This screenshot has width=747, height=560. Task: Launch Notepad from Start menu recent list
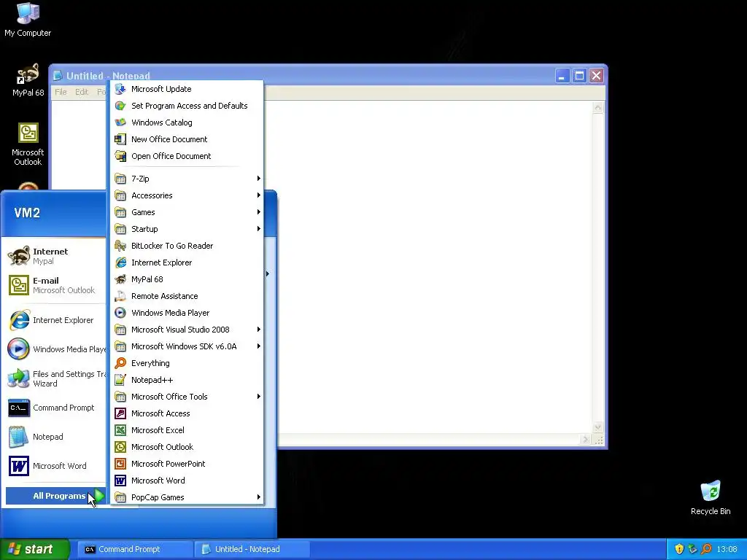55,437
